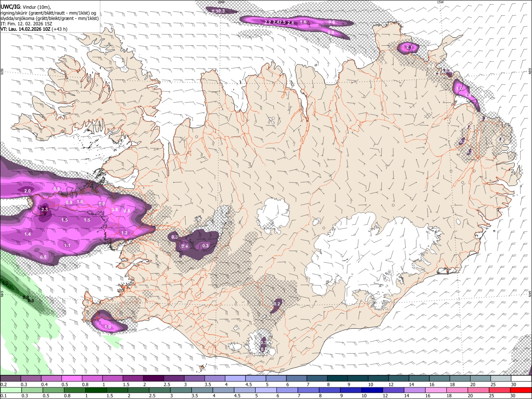Select the rigning/skúrir legend description line
This screenshot has height=399, width=532.
pos(48,12)
